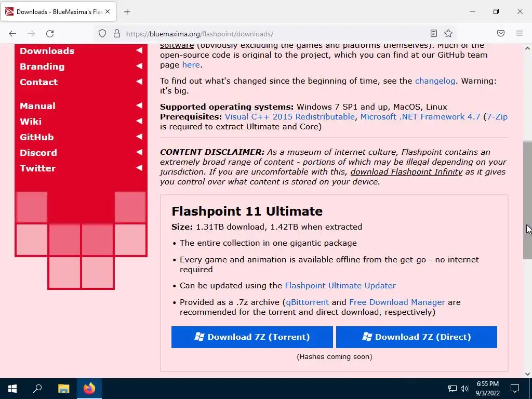Viewport: 532px width, 399px height.
Task: Open GitHub in the sidebar
Action: tap(37, 137)
